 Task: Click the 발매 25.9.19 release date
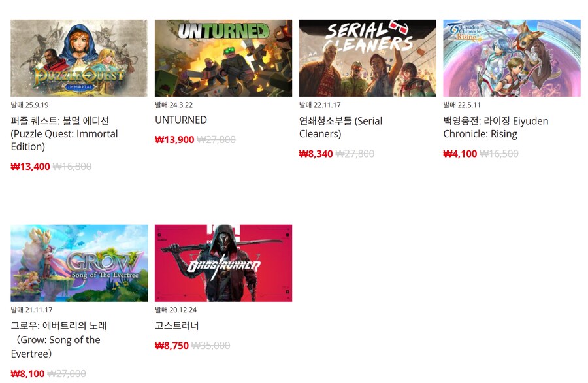tap(29, 105)
